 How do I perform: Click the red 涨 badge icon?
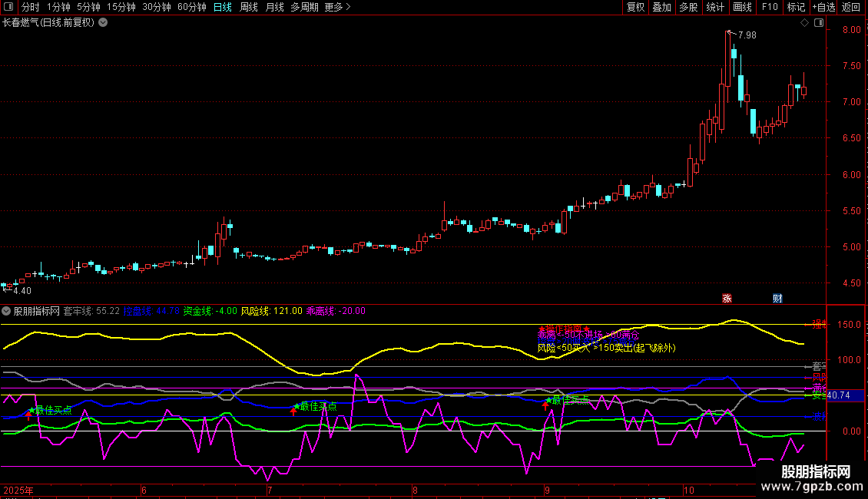(727, 298)
